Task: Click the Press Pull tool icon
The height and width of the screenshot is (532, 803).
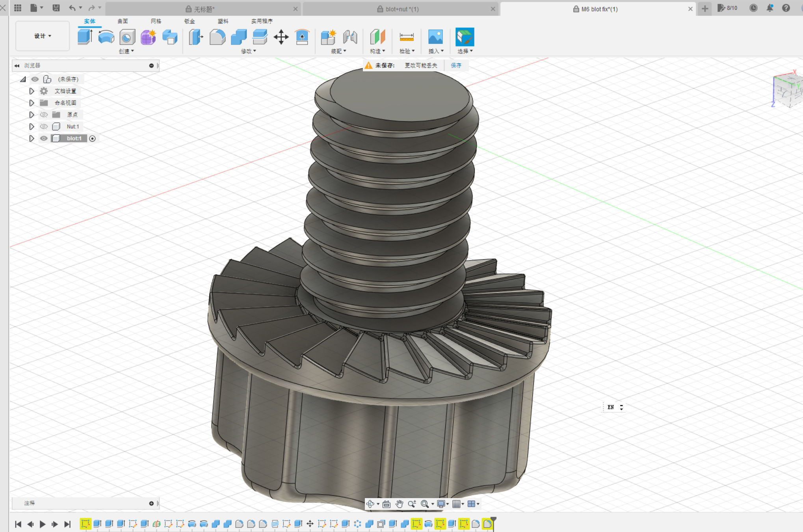Action: [196, 37]
